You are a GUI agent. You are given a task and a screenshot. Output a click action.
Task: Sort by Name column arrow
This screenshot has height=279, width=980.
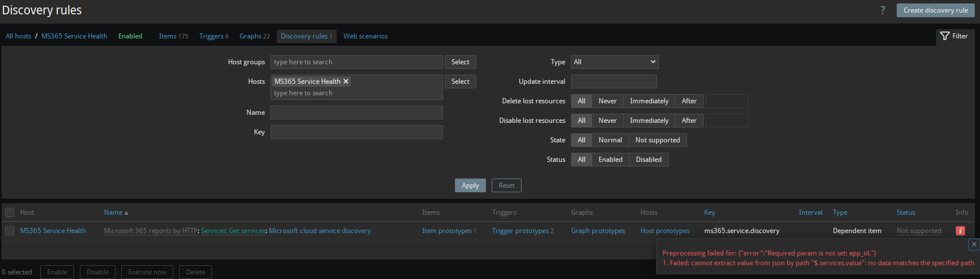(x=126, y=213)
